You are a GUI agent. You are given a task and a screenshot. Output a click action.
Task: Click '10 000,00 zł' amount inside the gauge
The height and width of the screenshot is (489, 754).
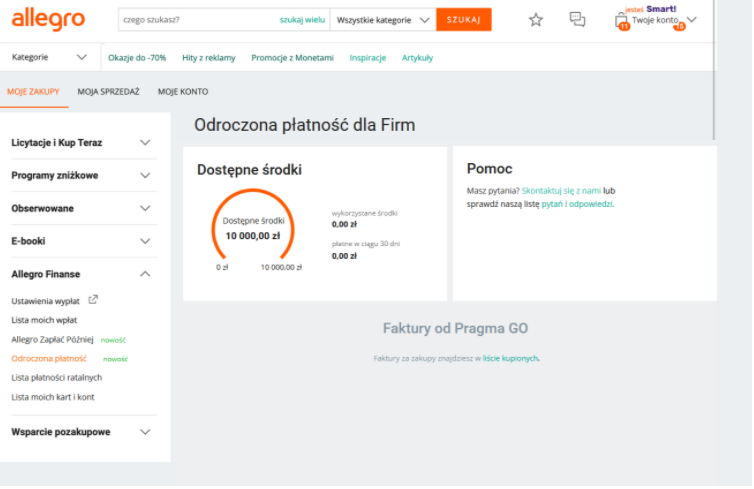[253, 236]
